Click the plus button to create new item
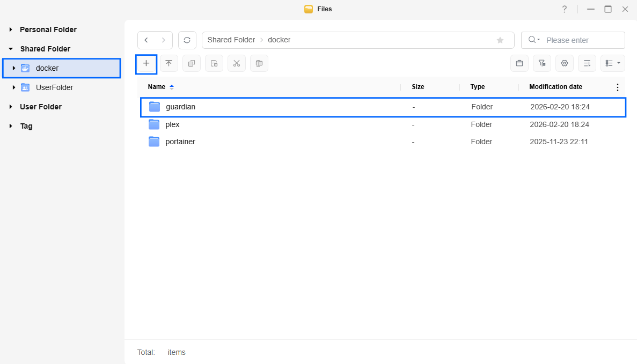This screenshot has width=637, height=364. (x=146, y=63)
